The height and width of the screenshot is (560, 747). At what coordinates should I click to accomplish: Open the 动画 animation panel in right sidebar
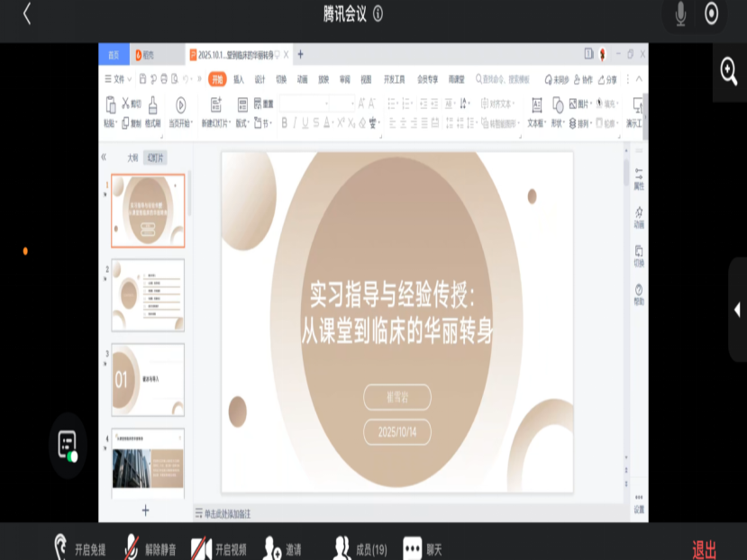click(x=638, y=217)
